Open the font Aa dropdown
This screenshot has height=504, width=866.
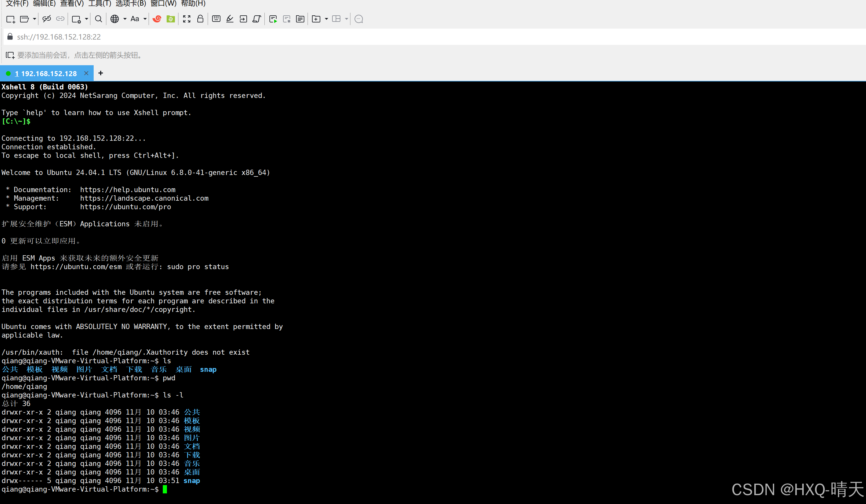click(x=145, y=19)
